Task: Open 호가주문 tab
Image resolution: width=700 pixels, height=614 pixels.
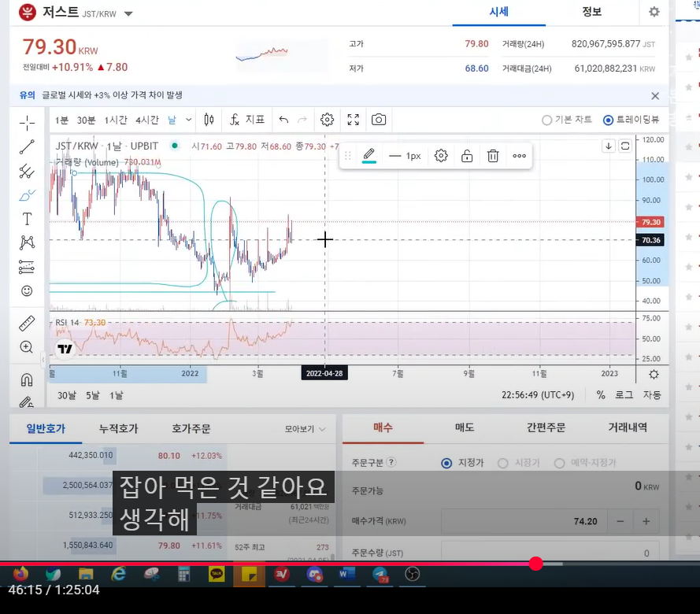Action: pyautogui.click(x=191, y=429)
